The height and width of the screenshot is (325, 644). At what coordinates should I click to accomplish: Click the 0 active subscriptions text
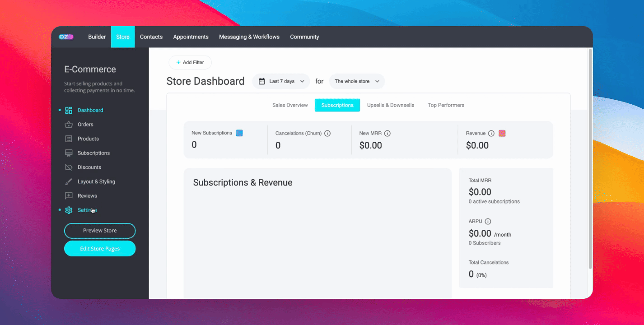[x=494, y=202]
